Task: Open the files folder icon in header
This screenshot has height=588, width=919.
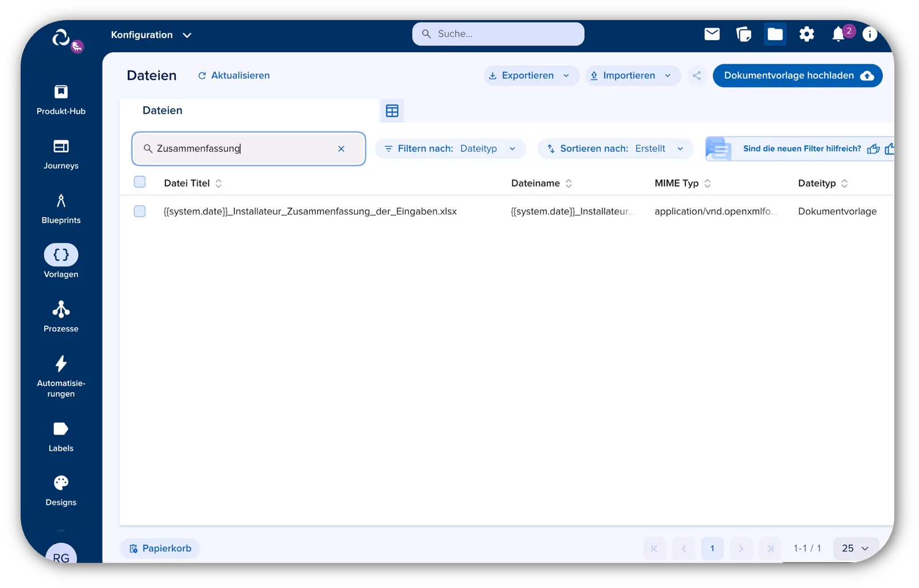Action: point(775,34)
